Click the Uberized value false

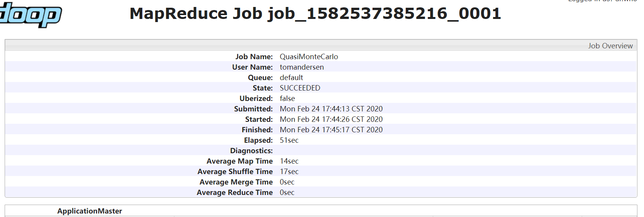click(x=287, y=98)
